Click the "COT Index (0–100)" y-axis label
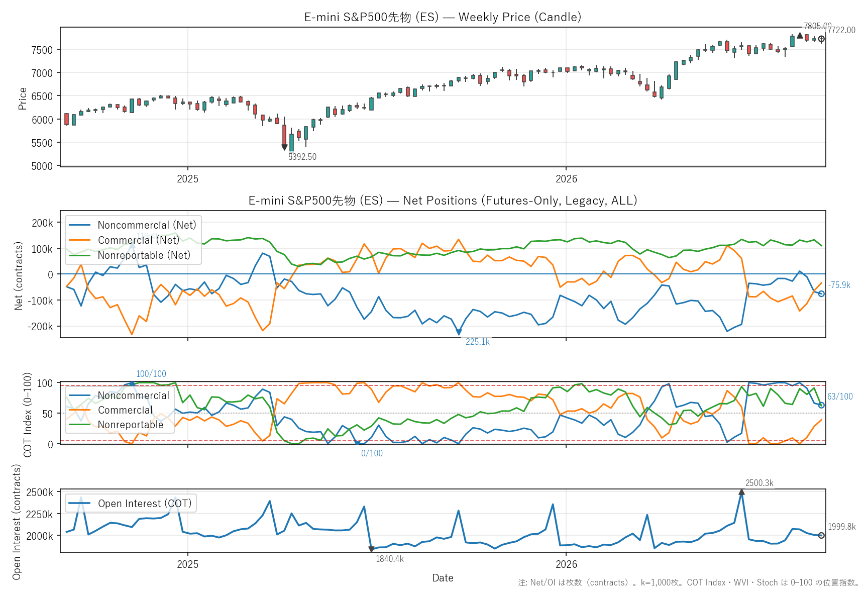 [x=28, y=415]
